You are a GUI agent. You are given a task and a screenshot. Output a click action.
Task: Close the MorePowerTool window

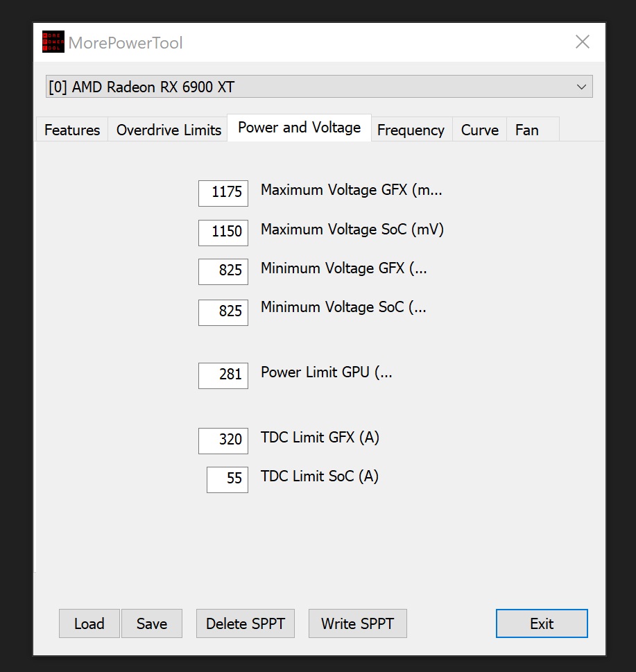tap(582, 42)
